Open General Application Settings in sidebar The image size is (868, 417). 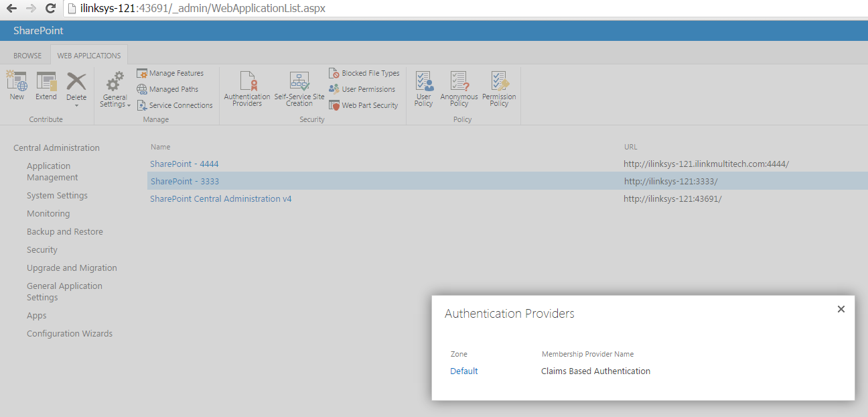64,292
